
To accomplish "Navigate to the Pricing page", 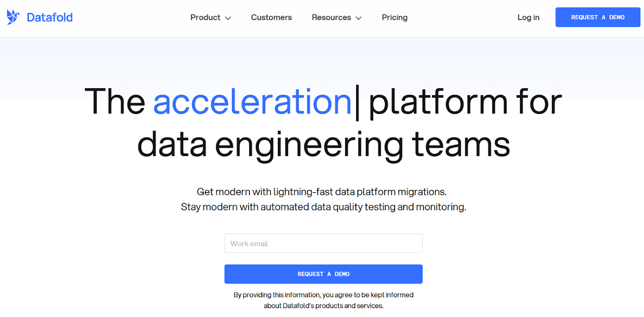I will coord(394,17).
